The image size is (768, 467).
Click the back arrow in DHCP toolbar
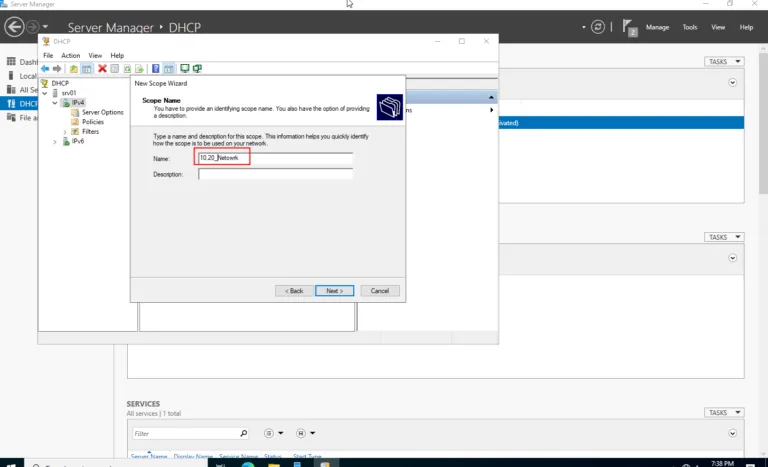click(45, 69)
